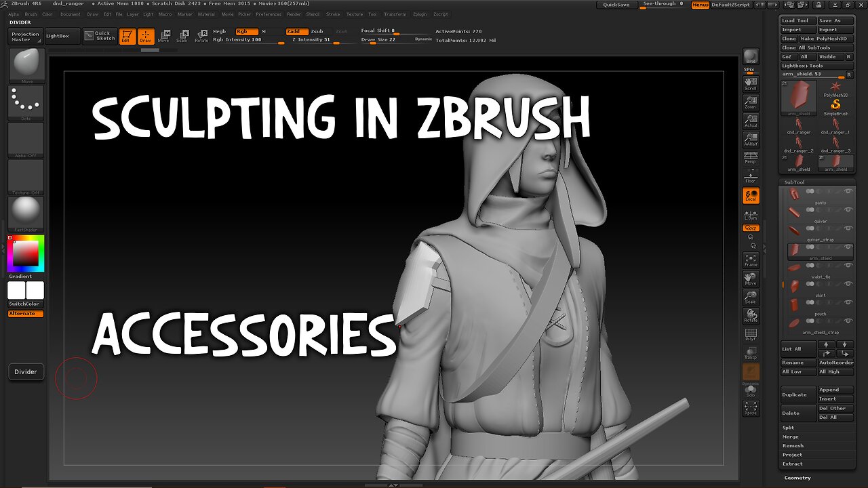This screenshot has height=488, width=868.
Task: Open the Quick Sketch tool
Action: click(100, 36)
